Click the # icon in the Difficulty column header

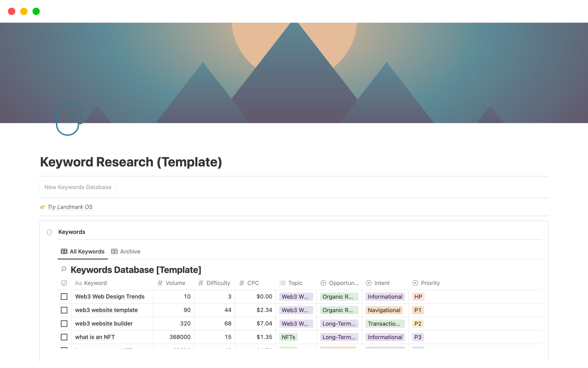point(201,283)
